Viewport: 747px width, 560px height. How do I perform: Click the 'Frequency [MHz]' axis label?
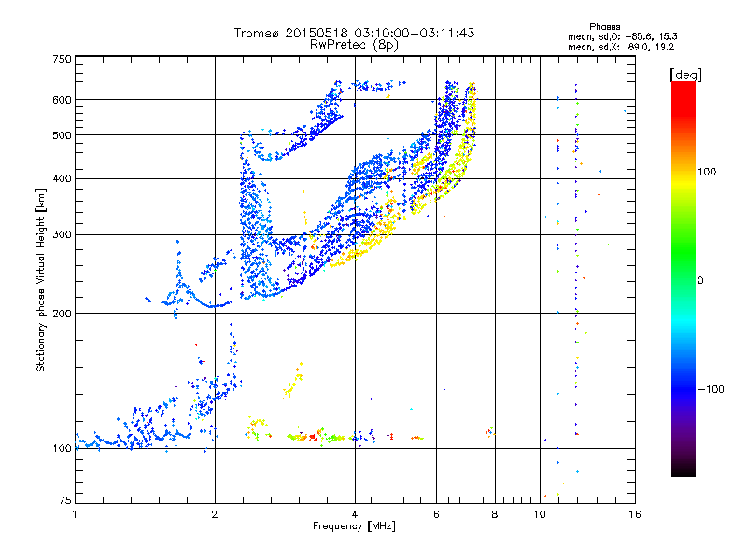click(x=354, y=526)
